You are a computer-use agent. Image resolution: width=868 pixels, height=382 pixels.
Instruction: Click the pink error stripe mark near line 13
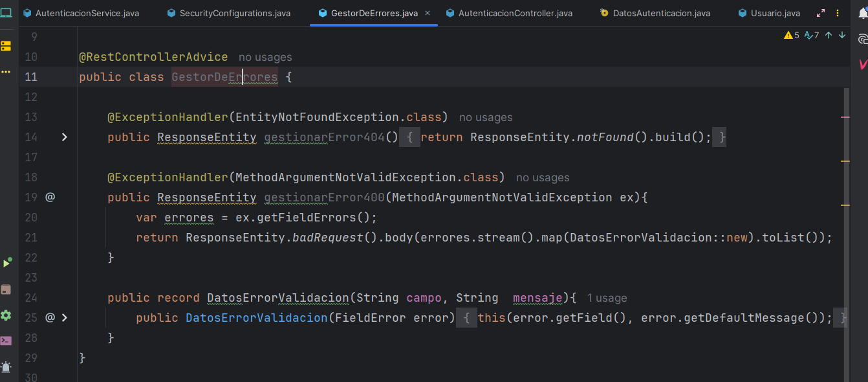pyautogui.click(x=845, y=117)
